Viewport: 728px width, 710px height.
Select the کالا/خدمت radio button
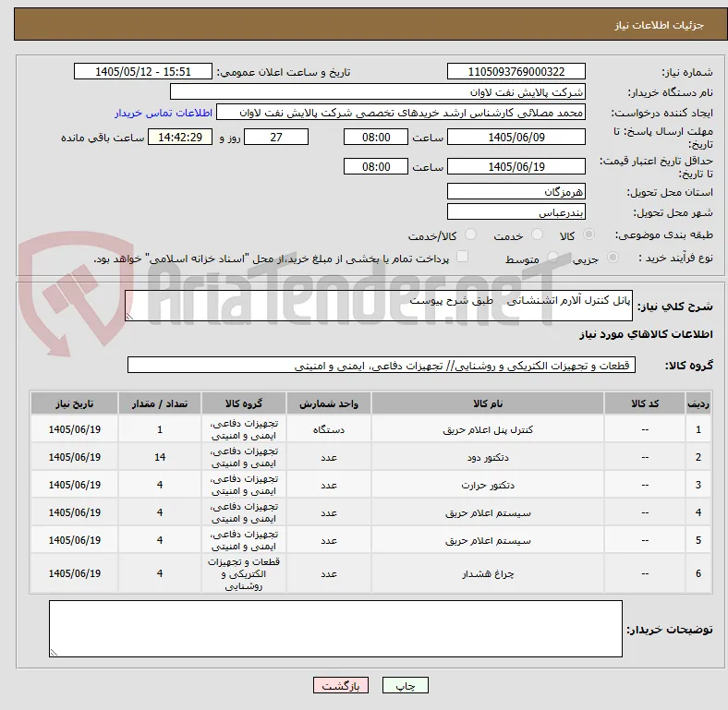[x=471, y=235]
